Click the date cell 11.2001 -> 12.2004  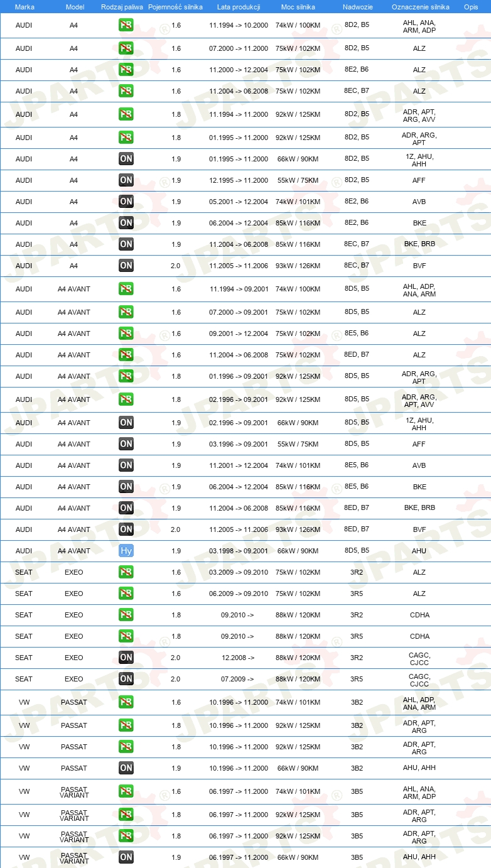click(239, 465)
